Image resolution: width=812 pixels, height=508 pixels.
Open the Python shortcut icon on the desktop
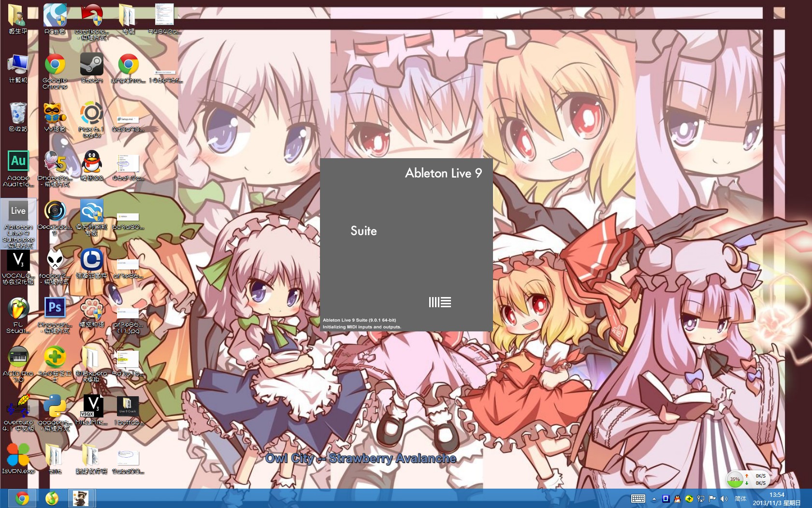[x=55, y=413]
